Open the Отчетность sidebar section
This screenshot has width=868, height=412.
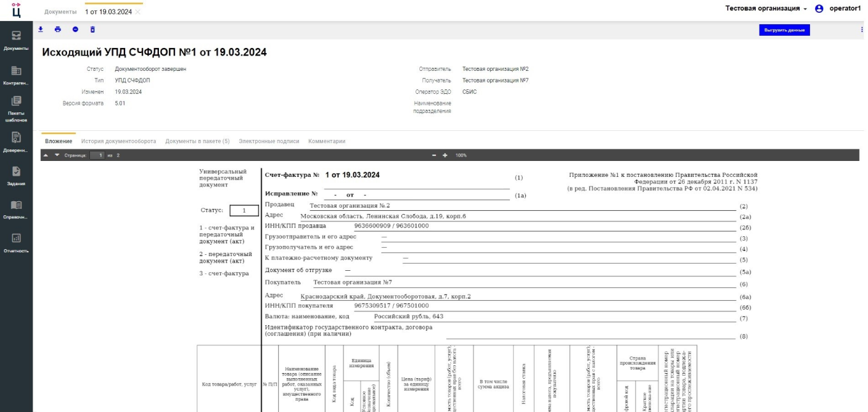point(16,243)
